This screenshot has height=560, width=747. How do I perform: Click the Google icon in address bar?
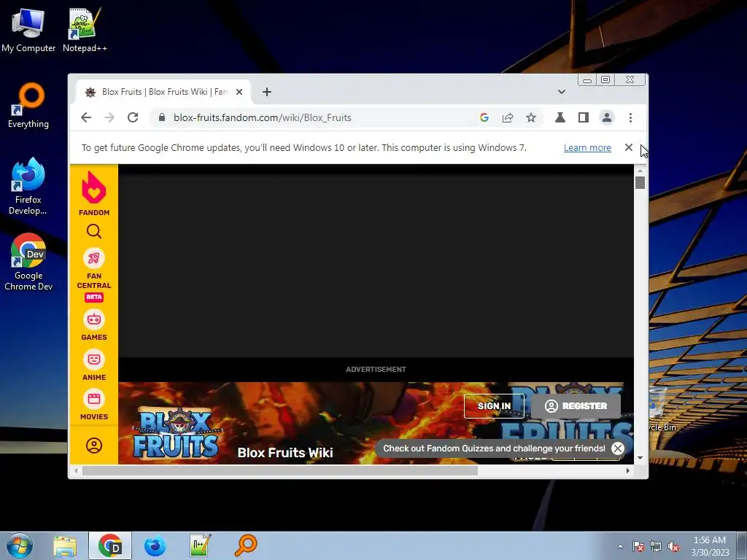point(484,117)
